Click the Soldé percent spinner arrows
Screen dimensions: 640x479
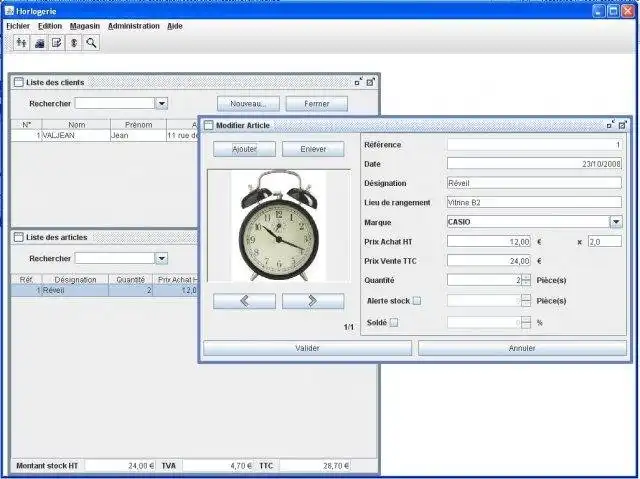[526, 322]
